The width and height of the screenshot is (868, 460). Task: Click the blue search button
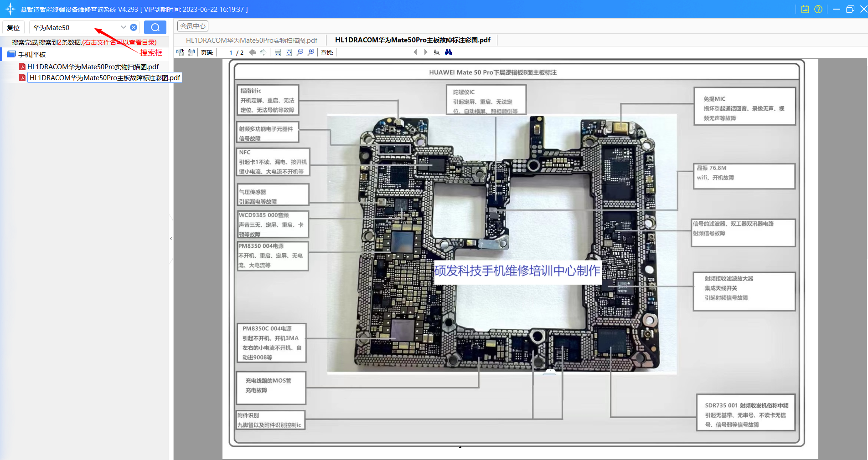(155, 27)
